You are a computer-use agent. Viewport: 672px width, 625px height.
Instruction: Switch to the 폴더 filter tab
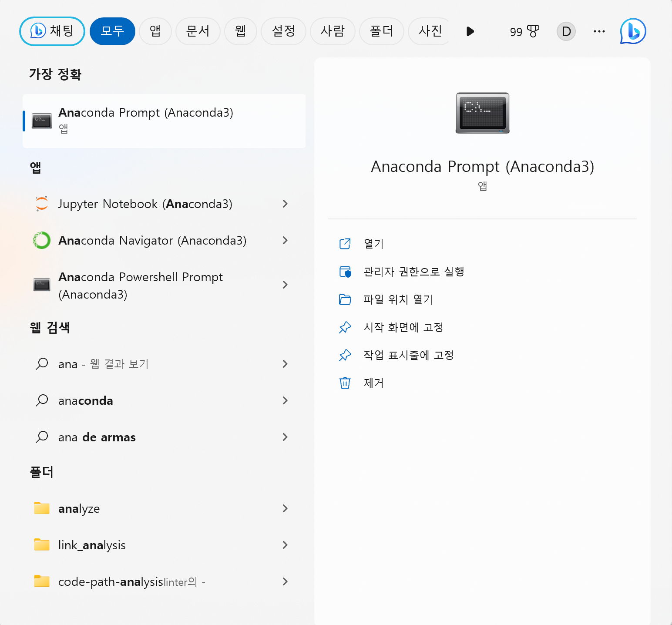(382, 31)
